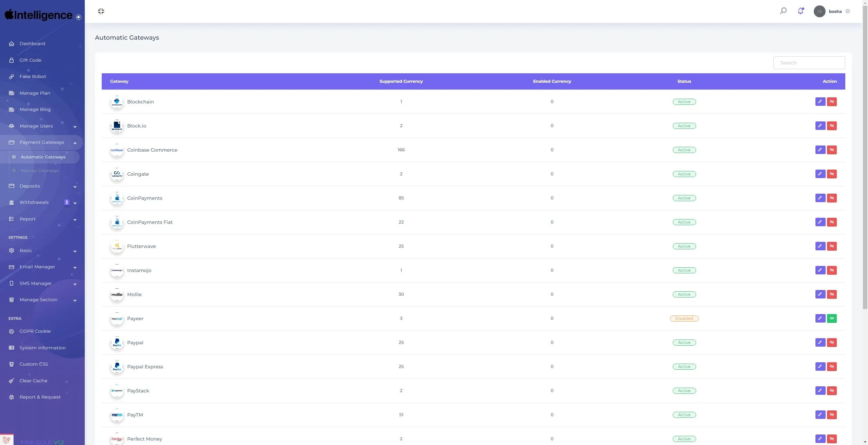Viewport: 868px width, 445px height.
Task: Expand the Manage Section menu
Action: coord(41,300)
